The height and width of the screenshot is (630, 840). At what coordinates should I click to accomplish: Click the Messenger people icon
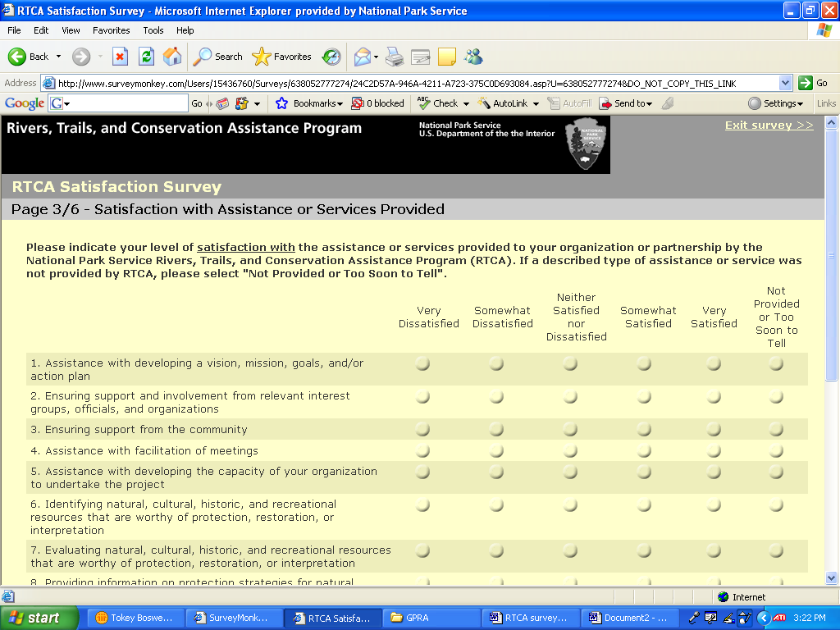473,57
